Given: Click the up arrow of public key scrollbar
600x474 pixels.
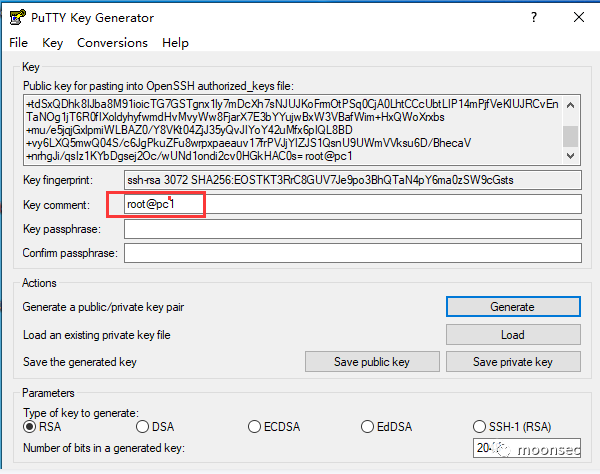Looking at the screenshot, I should point(571,105).
